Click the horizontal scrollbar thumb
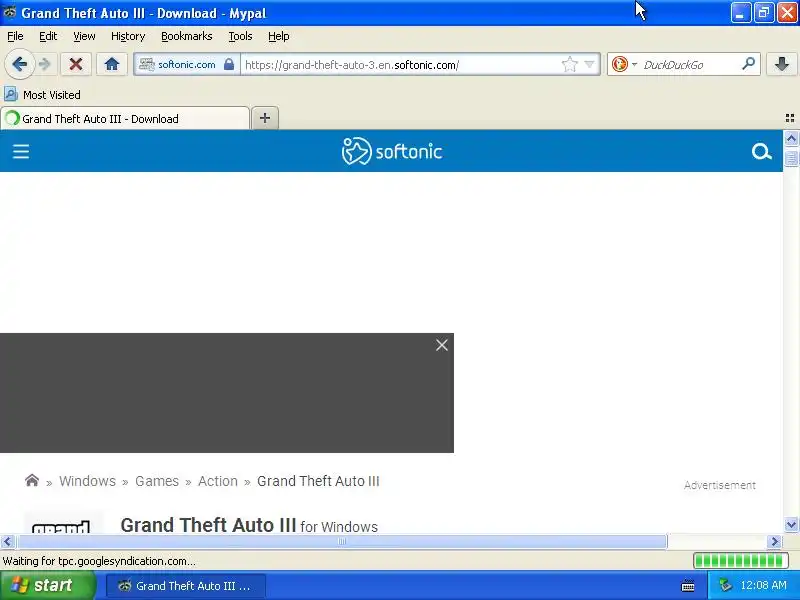This screenshot has width=800, height=600. pyautogui.click(x=342, y=541)
